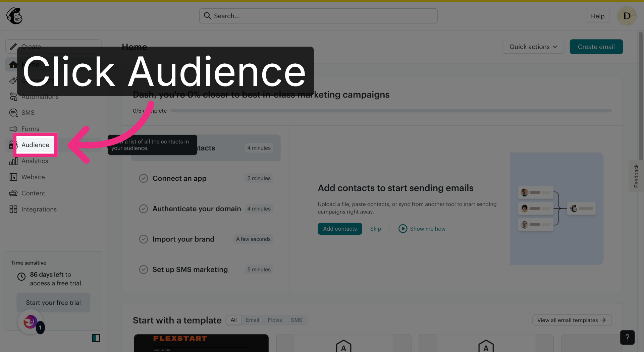
Task: Click the A few seconds badge
Action: (253, 239)
